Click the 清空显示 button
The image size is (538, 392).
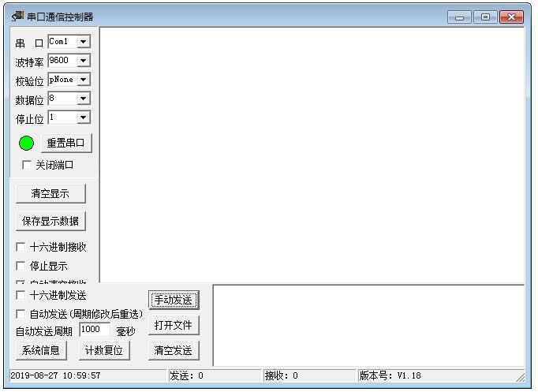click(50, 193)
